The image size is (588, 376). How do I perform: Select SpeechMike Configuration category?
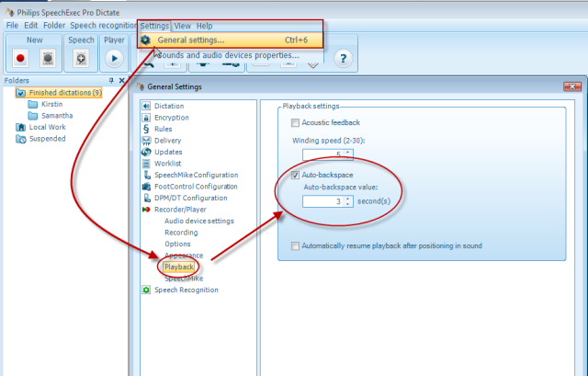click(x=196, y=176)
